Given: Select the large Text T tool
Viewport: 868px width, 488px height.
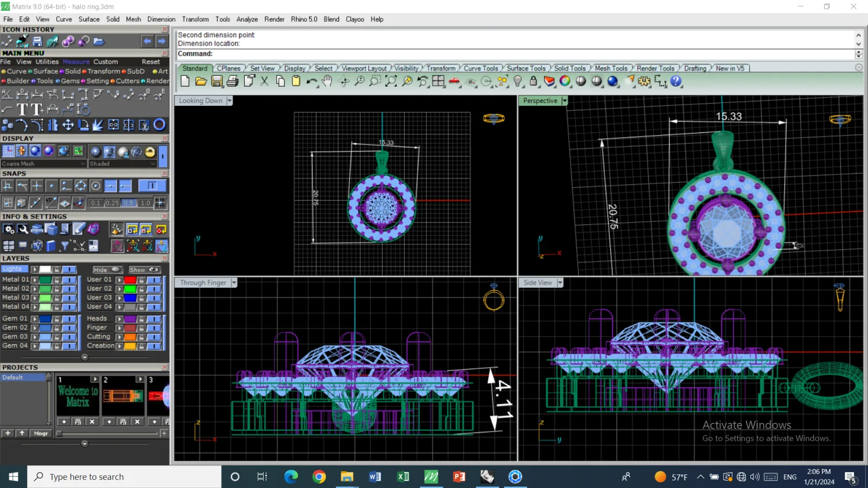Looking at the screenshot, I should point(22,110).
